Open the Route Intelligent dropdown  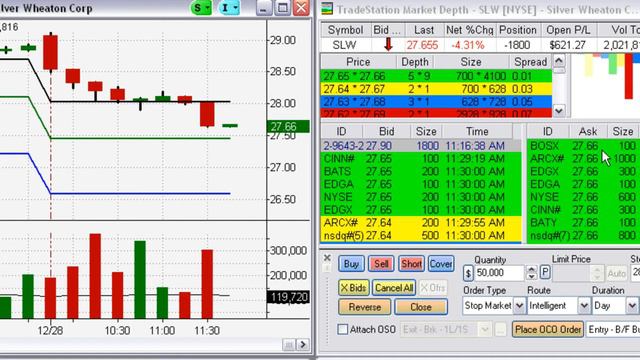[x=584, y=306]
